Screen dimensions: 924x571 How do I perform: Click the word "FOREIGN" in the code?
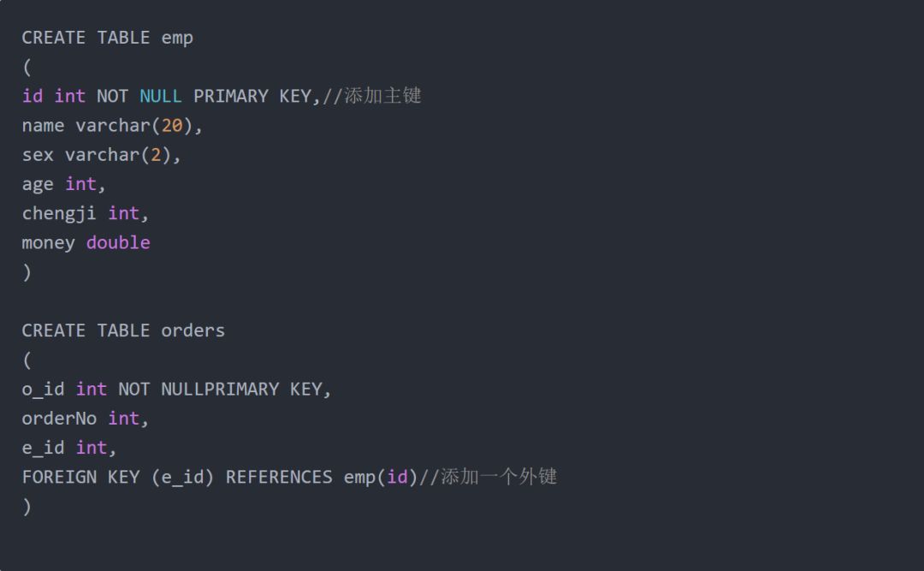(59, 477)
